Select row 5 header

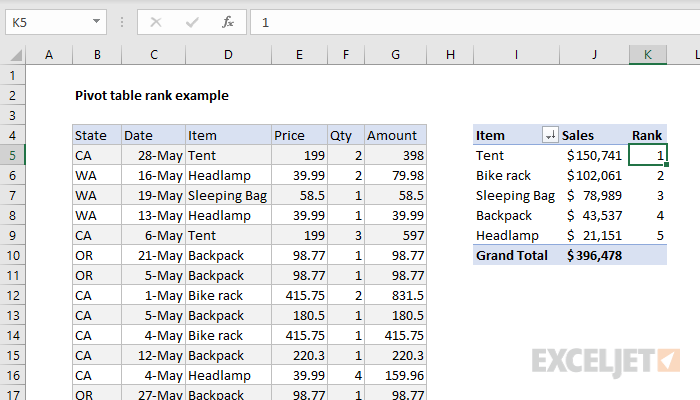(12, 155)
